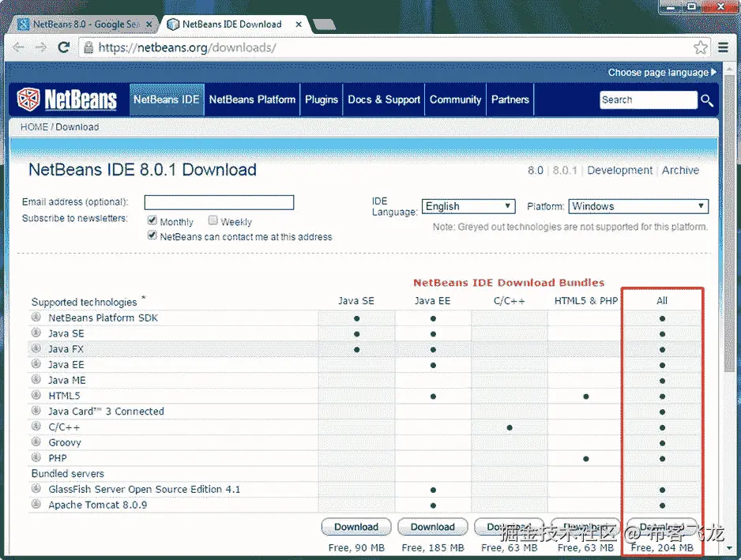741x560 pixels.
Task: Click info icon beside C/C++ row
Action: coord(36,427)
